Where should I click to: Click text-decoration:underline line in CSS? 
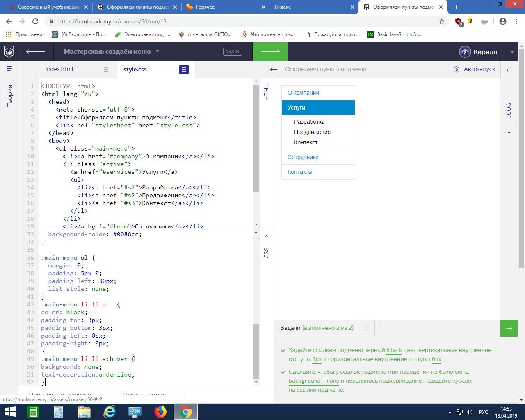point(88,374)
